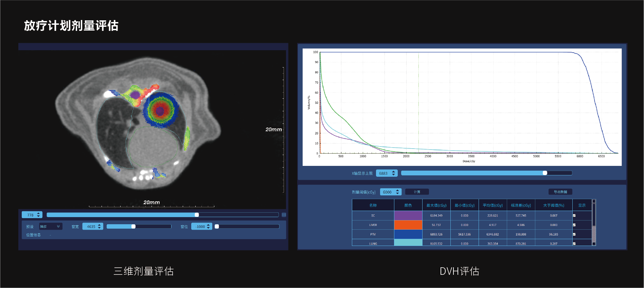
Task: Click the 计算 calculate button
Action: click(x=417, y=192)
